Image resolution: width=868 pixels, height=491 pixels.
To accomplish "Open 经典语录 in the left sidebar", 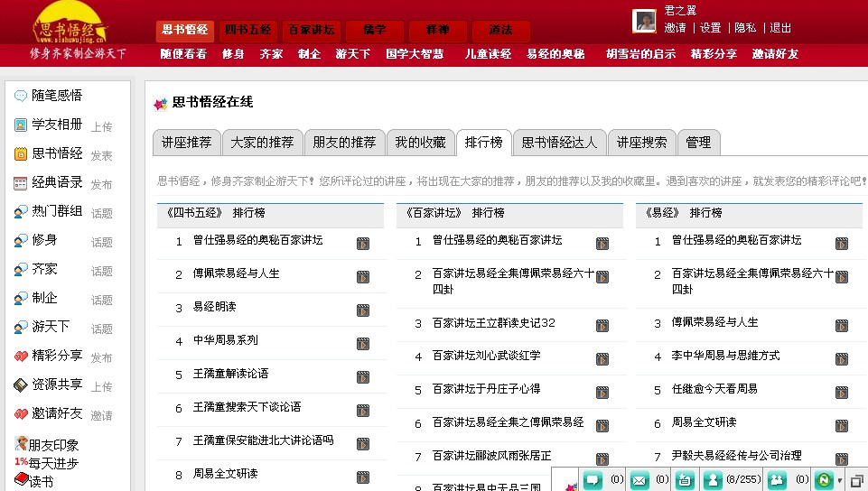I will click(57, 182).
